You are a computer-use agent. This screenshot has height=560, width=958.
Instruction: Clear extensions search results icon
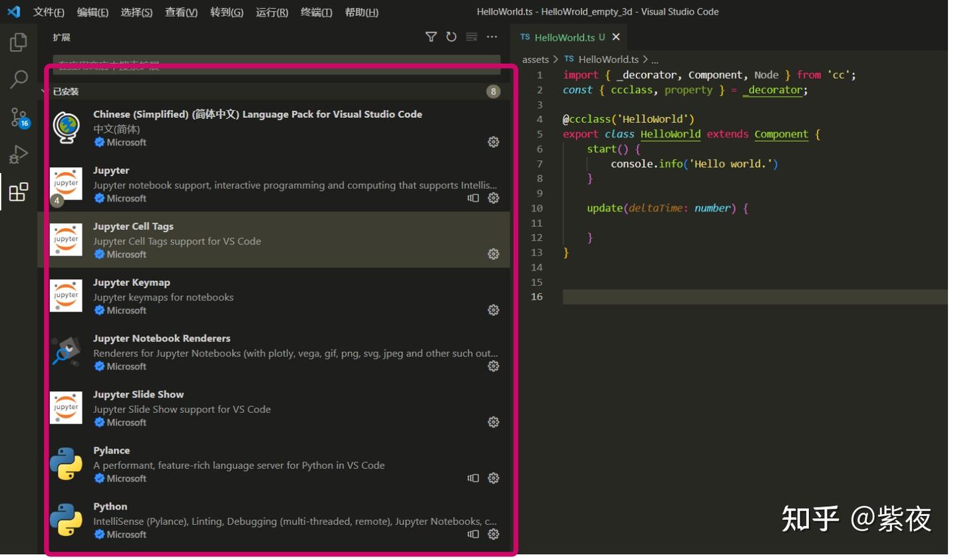pyautogui.click(x=472, y=37)
